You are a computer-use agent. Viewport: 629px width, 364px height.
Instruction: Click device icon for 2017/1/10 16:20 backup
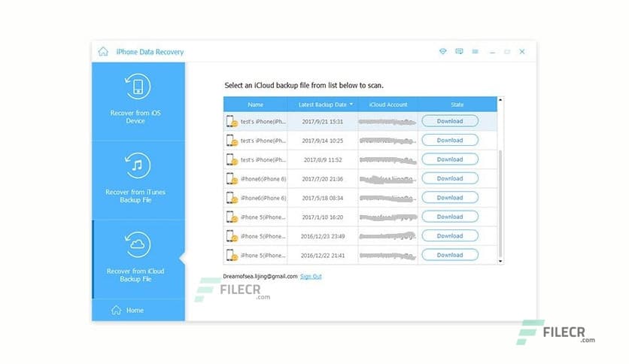click(232, 217)
